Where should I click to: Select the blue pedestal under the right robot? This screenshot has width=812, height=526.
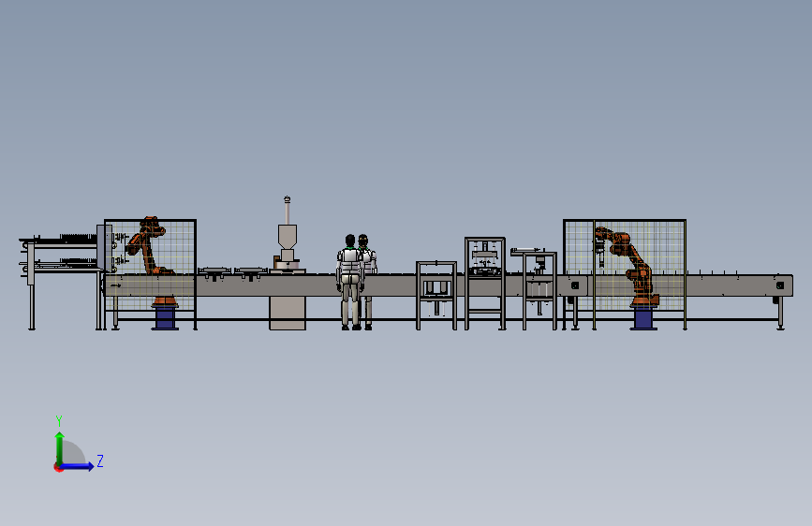tap(643, 317)
